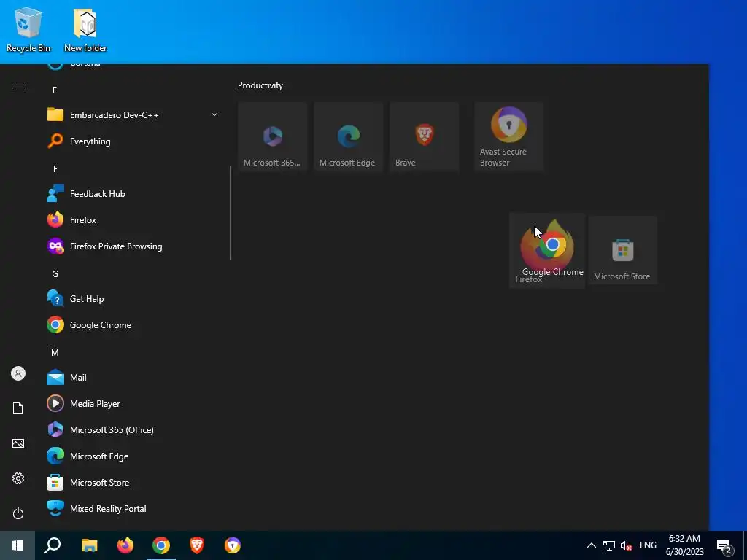Click the Productivity group heading
Viewport: 747px width, 560px height.
260,85
